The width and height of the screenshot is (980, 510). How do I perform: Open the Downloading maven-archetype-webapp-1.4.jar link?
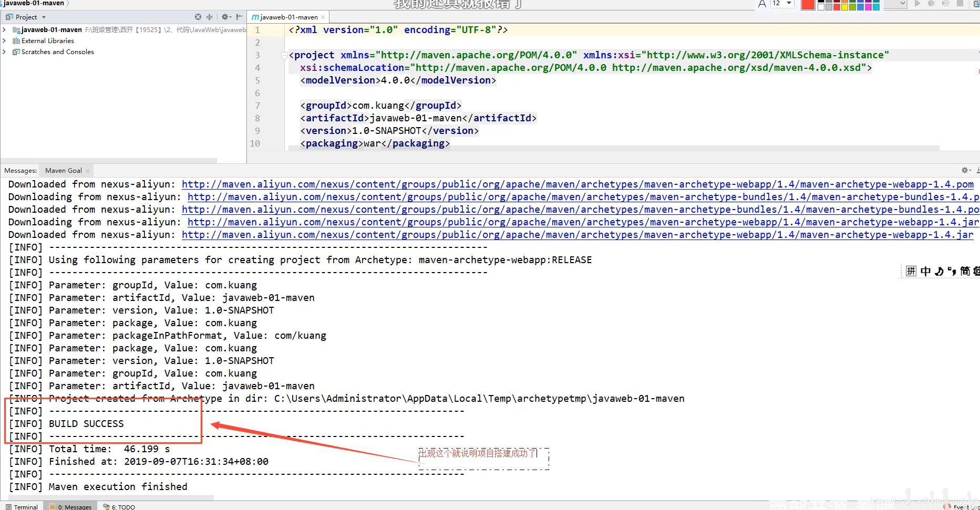583,222
